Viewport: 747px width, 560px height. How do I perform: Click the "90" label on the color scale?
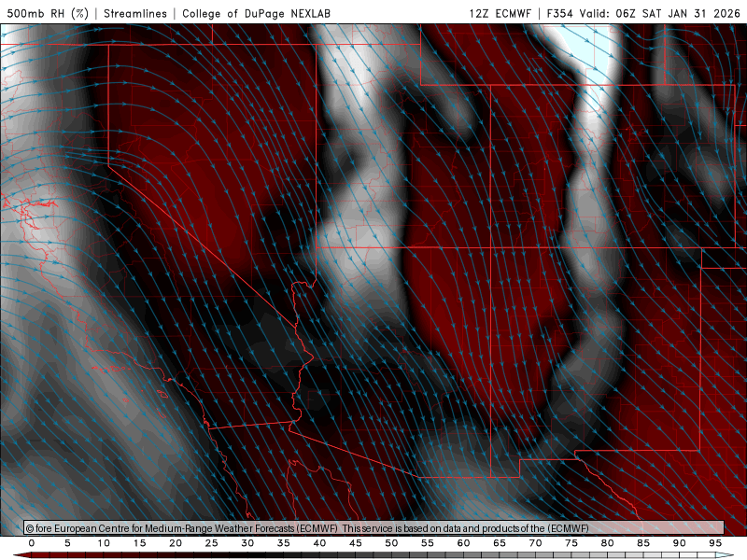(x=680, y=543)
